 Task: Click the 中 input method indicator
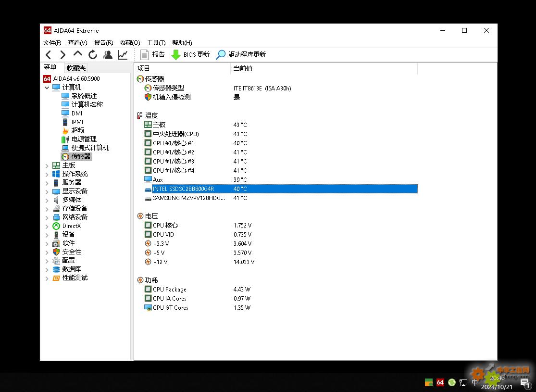pyautogui.click(x=475, y=382)
